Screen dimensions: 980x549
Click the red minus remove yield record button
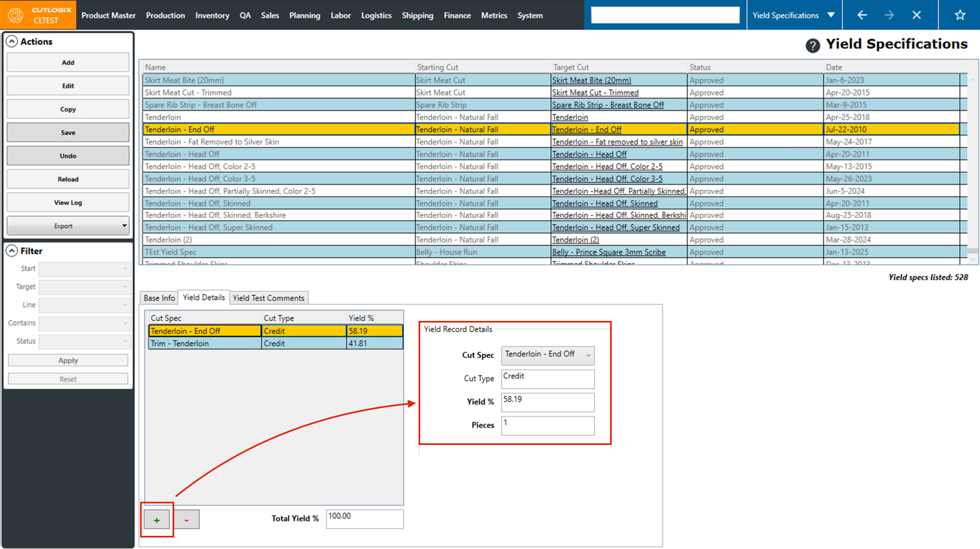pos(186,520)
